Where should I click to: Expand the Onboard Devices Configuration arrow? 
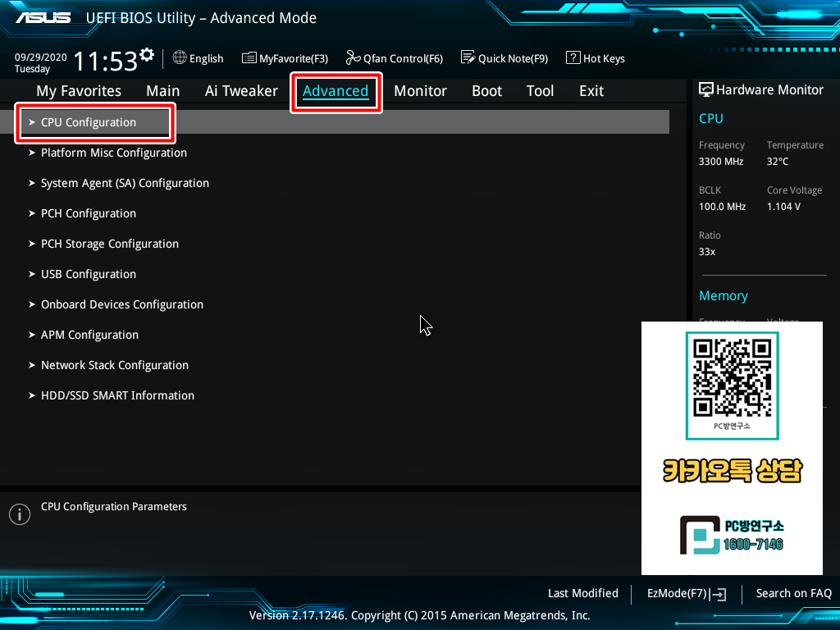32,304
